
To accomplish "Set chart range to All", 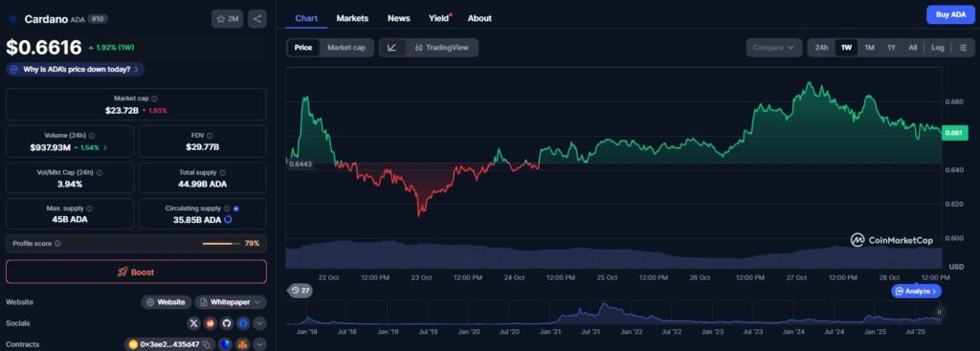I will tap(912, 48).
